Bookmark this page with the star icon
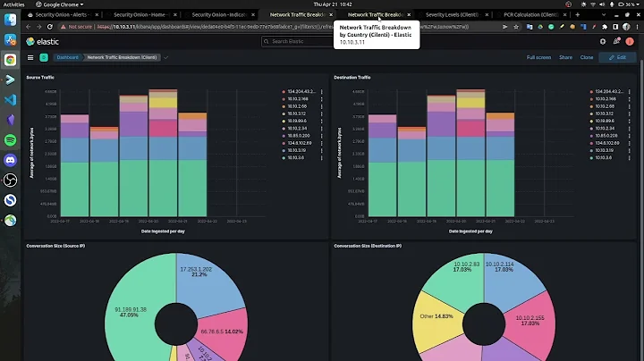This screenshot has width=644, height=361. [516, 27]
